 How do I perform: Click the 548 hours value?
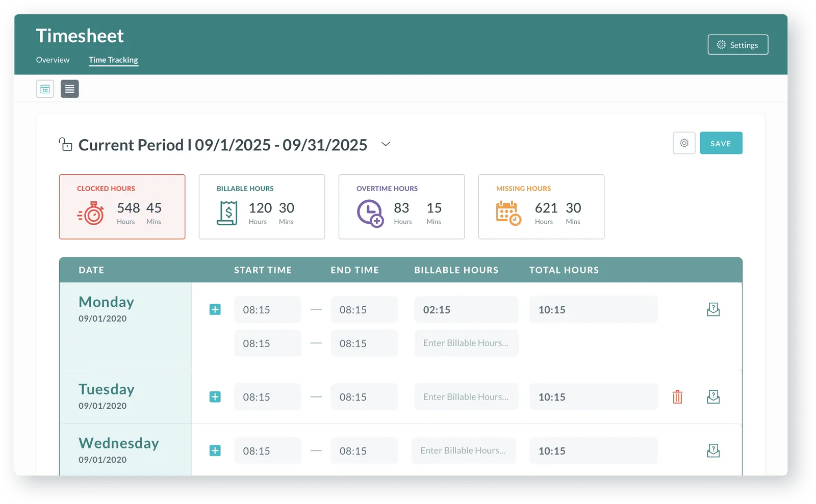(128, 208)
